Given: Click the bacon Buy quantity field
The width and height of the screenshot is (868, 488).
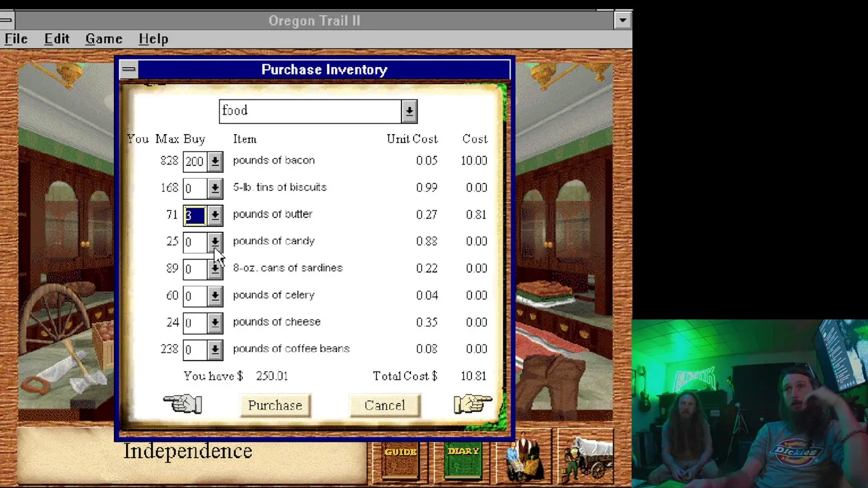Looking at the screenshot, I should pyautogui.click(x=195, y=161).
